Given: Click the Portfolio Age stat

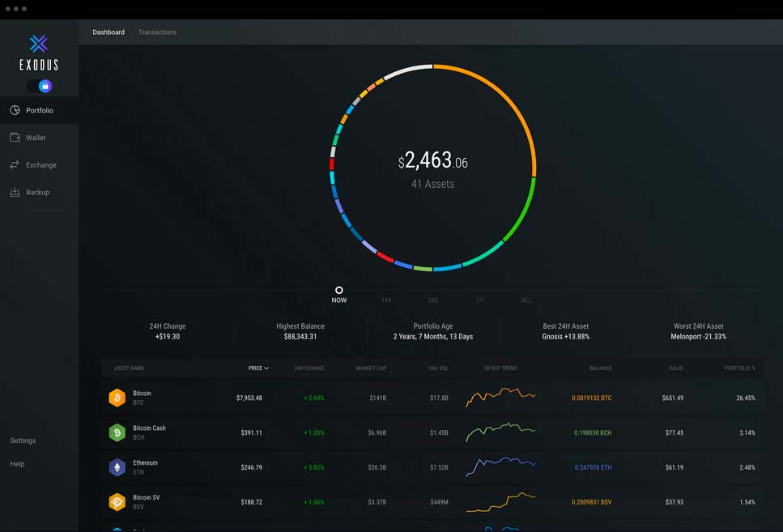Looking at the screenshot, I should click(433, 331).
